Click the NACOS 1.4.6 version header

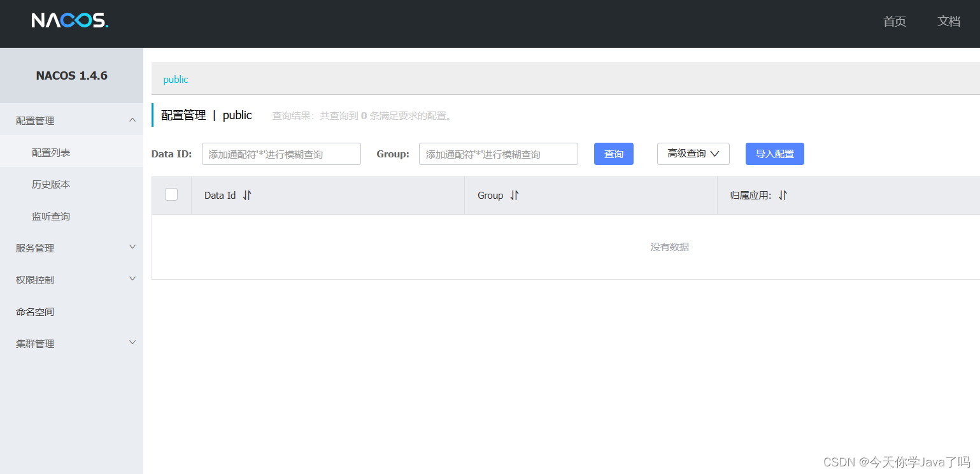[x=72, y=75]
